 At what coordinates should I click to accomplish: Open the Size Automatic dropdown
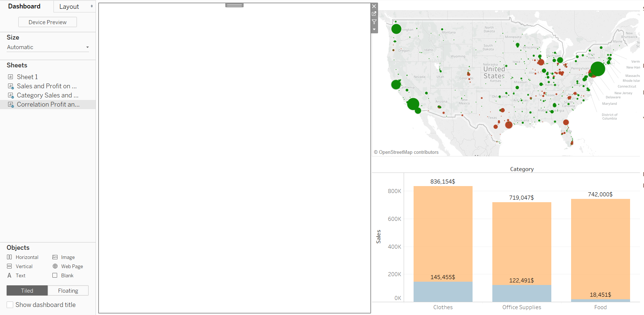coord(48,47)
